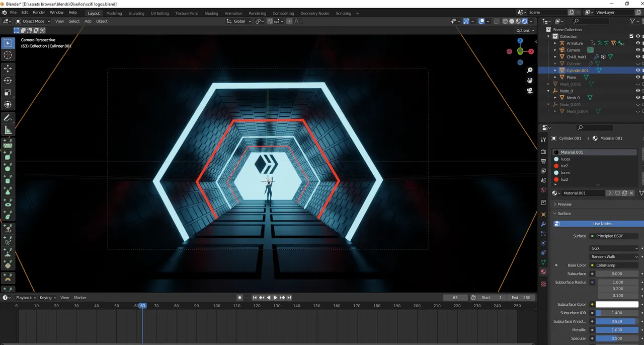Select the Cursor tool in the left toolbar

click(x=8, y=55)
